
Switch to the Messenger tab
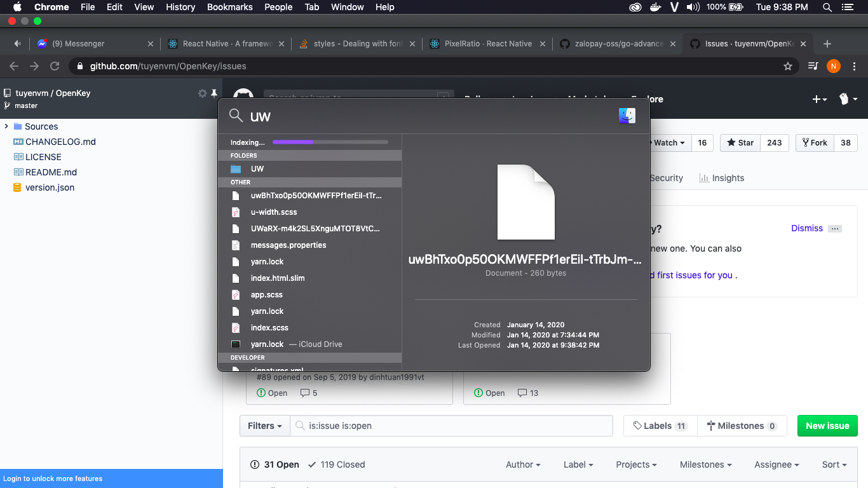[x=94, y=44]
